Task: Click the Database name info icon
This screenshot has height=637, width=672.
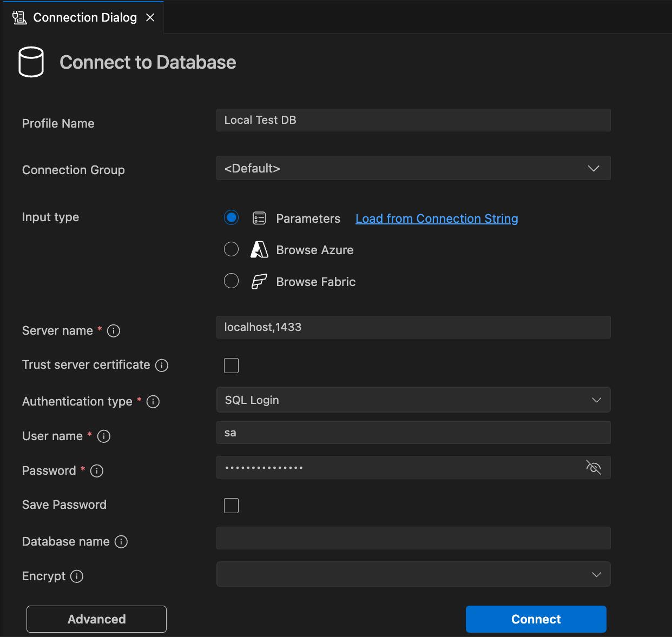Action: (x=121, y=542)
